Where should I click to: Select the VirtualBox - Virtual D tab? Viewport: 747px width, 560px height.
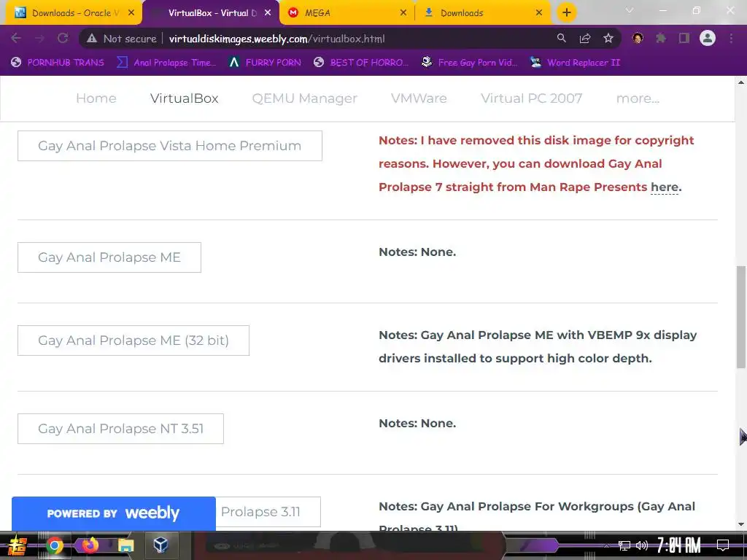(x=211, y=13)
